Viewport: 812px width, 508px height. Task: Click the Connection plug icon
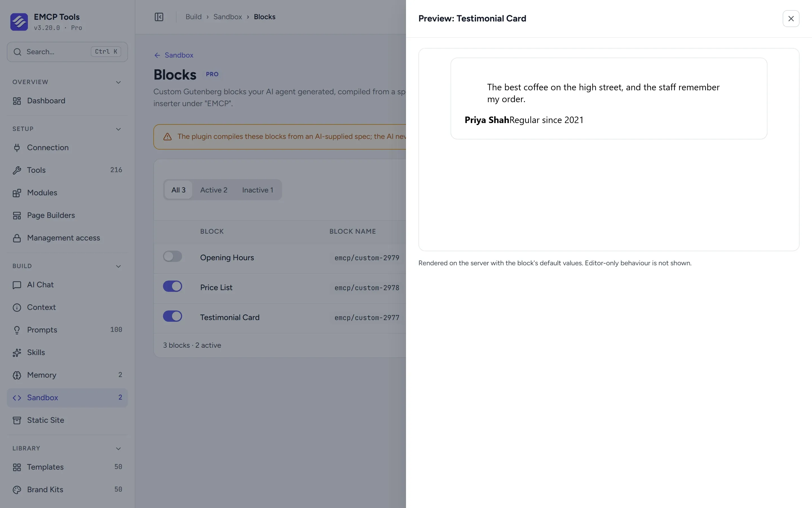(x=17, y=148)
